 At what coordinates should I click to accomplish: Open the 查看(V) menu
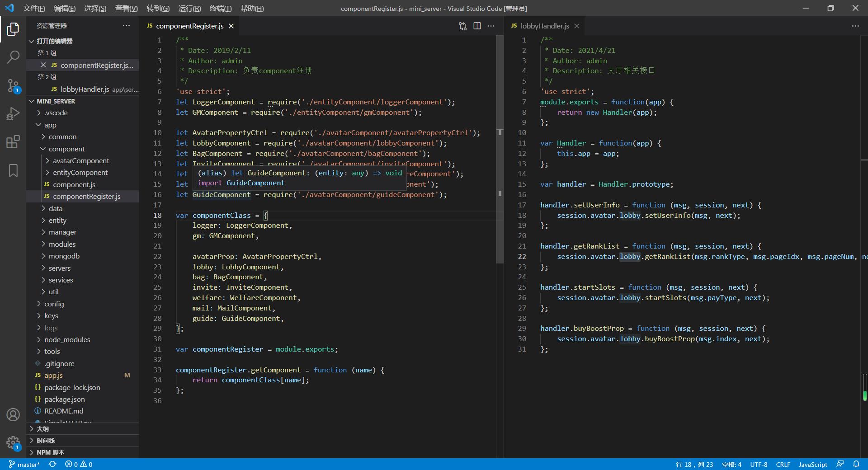tap(127, 8)
